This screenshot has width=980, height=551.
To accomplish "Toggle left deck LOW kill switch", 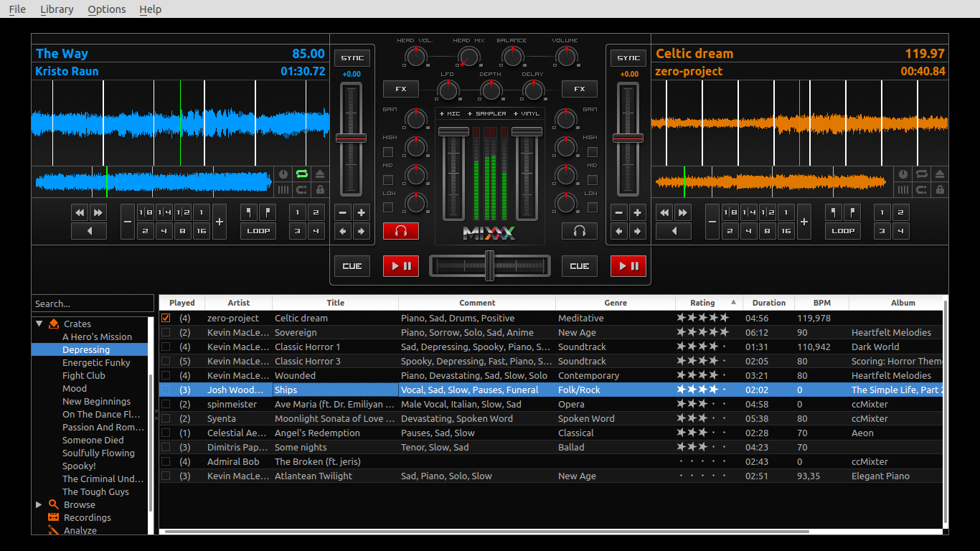I will click(388, 207).
